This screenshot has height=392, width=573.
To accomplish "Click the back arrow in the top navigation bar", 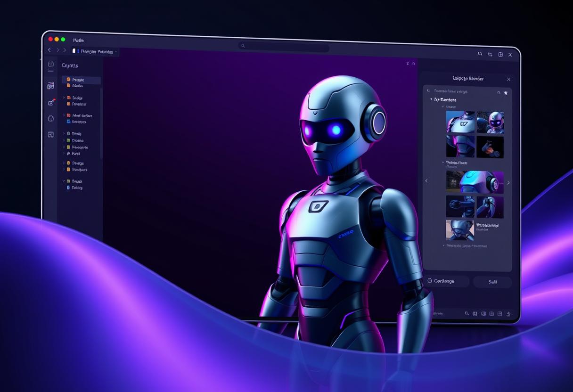I will [x=49, y=50].
